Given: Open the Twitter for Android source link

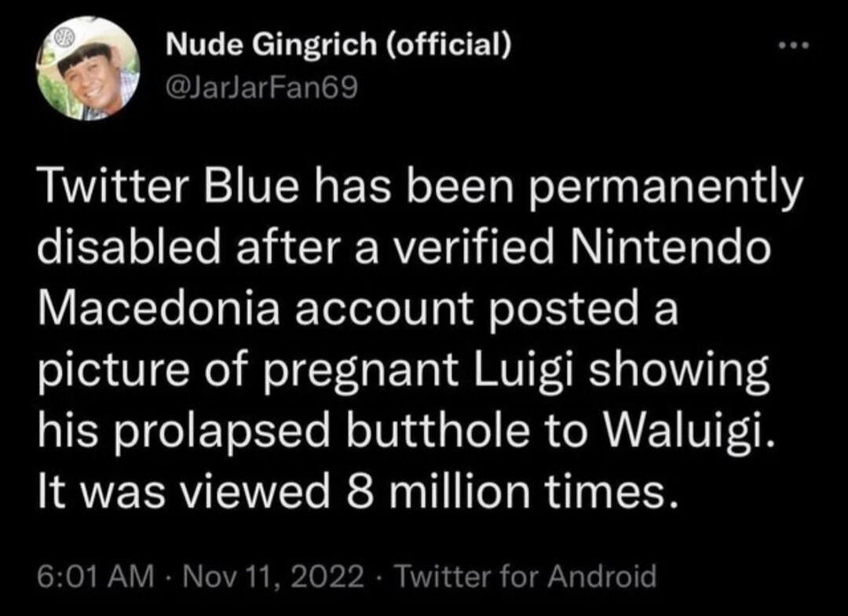Looking at the screenshot, I should (x=526, y=577).
